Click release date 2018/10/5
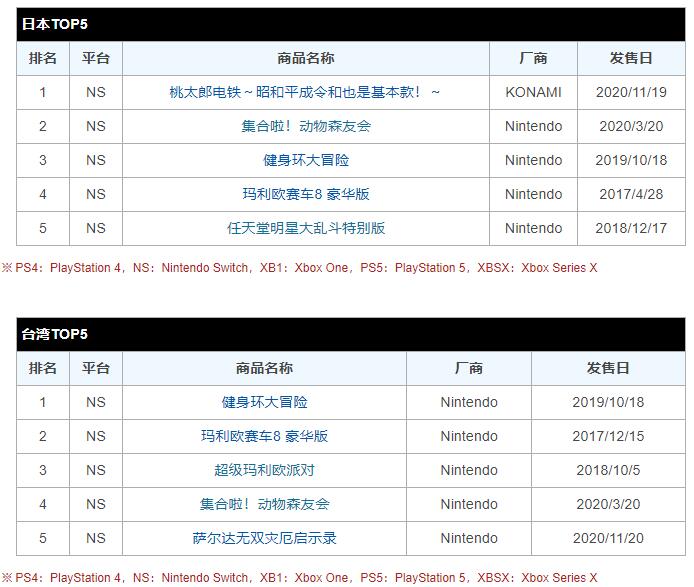Image resolution: width=694 pixels, height=587 pixels. tap(608, 470)
